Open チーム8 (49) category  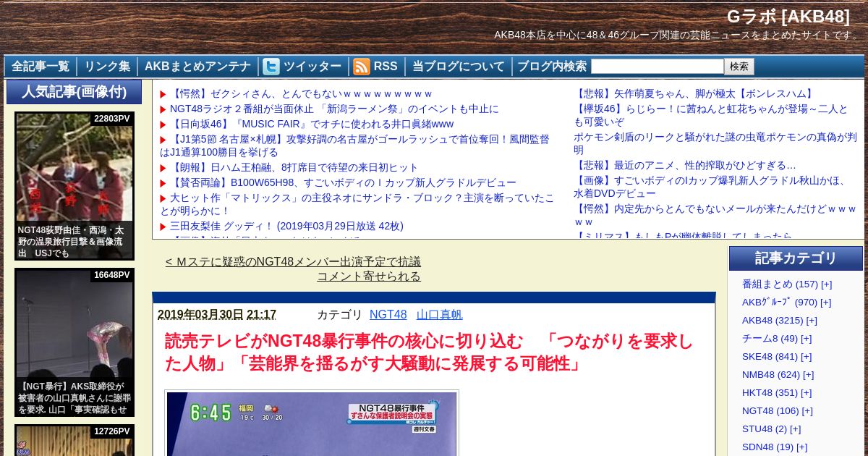click(x=770, y=339)
